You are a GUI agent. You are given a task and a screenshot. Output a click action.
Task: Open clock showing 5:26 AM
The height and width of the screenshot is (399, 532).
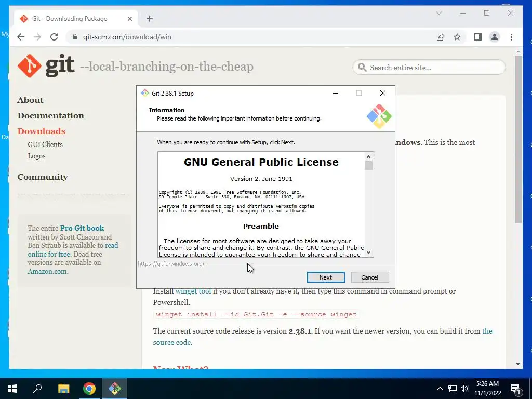pos(487,389)
